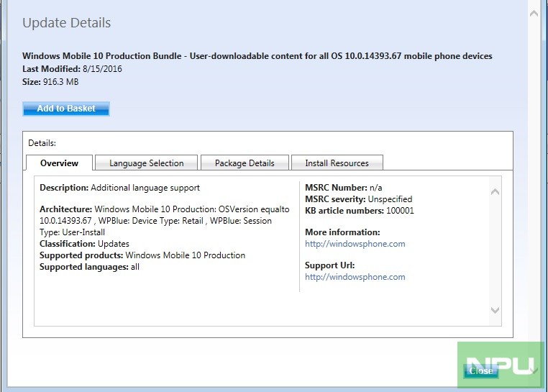The height and width of the screenshot is (392, 548).
Task: Switch to the Overview tab
Action: pyautogui.click(x=59, y=163)
